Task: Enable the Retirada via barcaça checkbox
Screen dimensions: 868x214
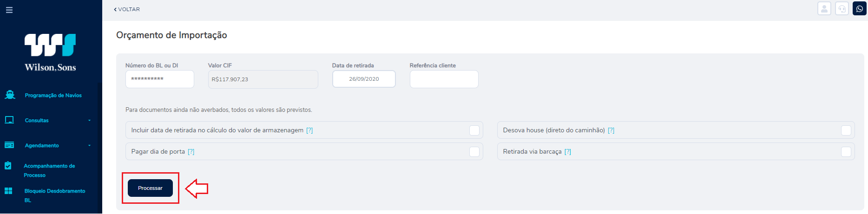Action: point(846,152)
